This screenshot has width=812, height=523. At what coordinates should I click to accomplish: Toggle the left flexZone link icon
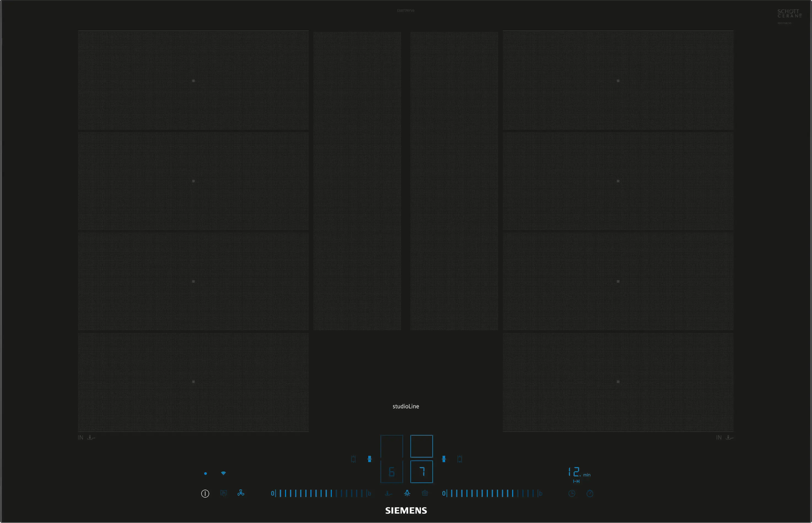(x=370, y=459)
